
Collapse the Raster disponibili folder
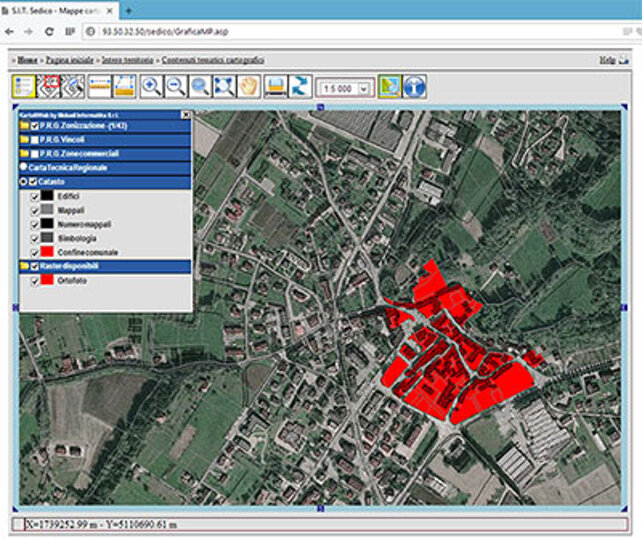click(23, 267)
